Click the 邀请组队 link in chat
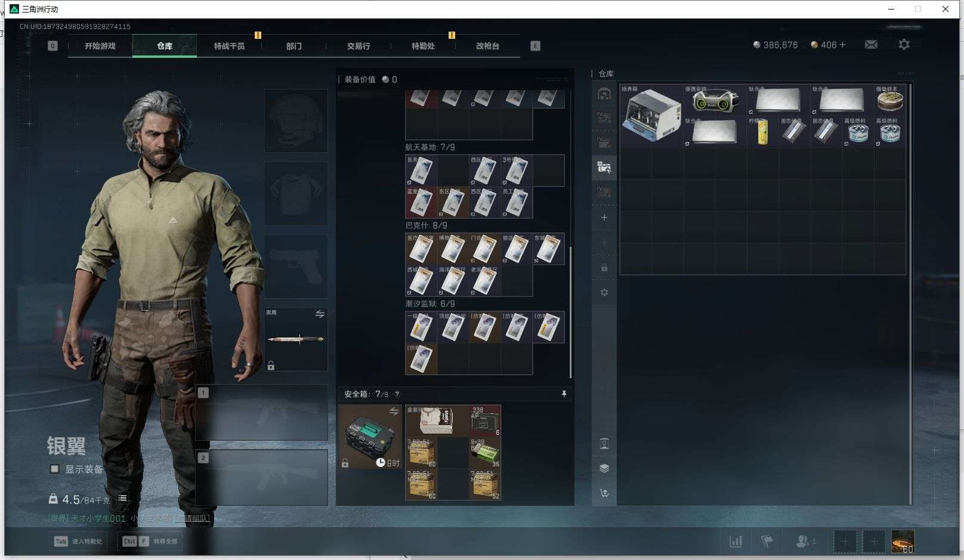The image size is (964, 560). coord(192,518)
